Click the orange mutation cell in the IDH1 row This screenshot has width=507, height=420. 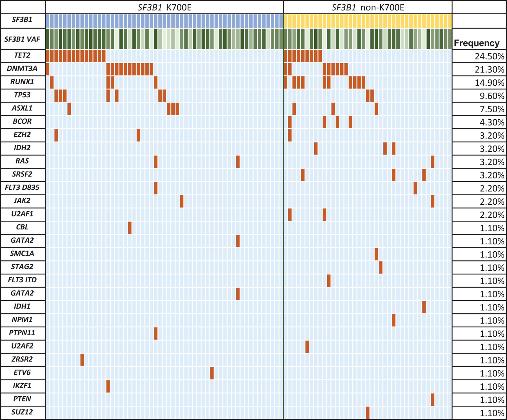point(424,307)
